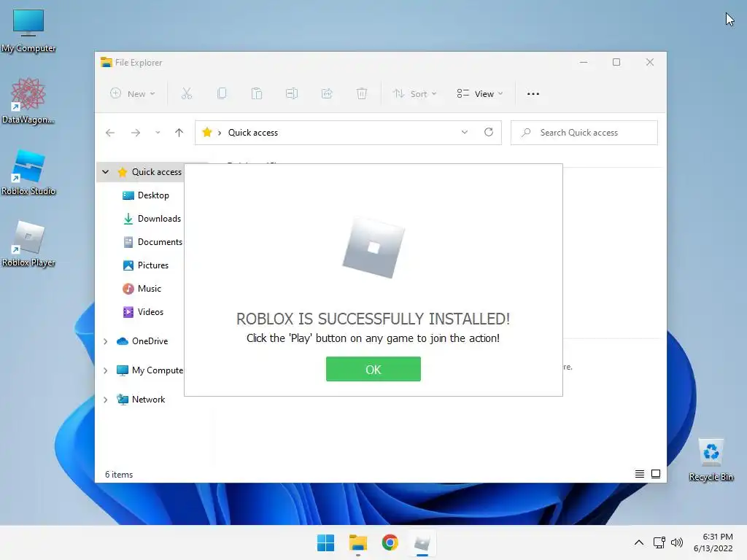Switch to details view icon
747x560 pixels.
point(639,474)
